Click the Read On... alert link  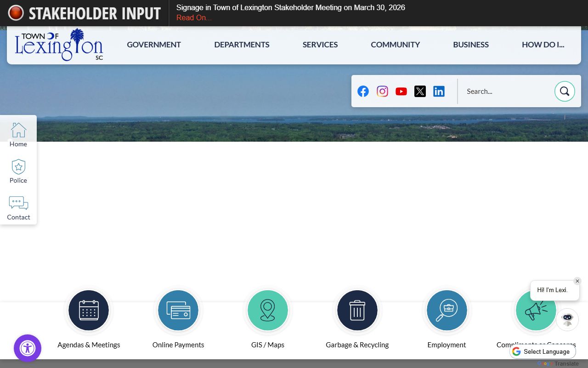(194, 18)
